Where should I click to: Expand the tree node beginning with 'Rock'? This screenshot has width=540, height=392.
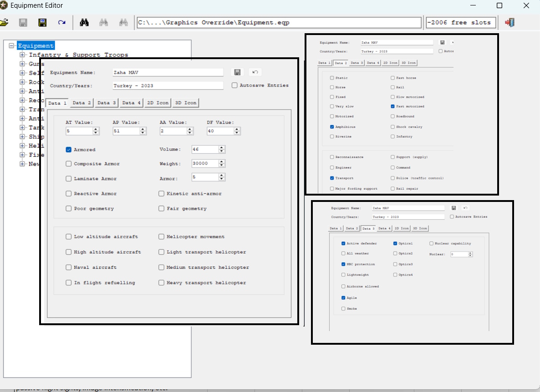(22, 82)
